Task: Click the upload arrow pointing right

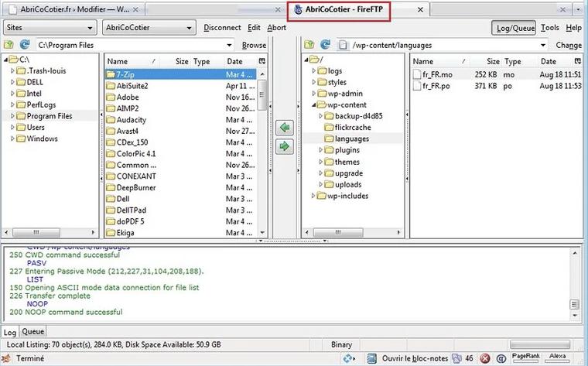Action: point(285,145)
